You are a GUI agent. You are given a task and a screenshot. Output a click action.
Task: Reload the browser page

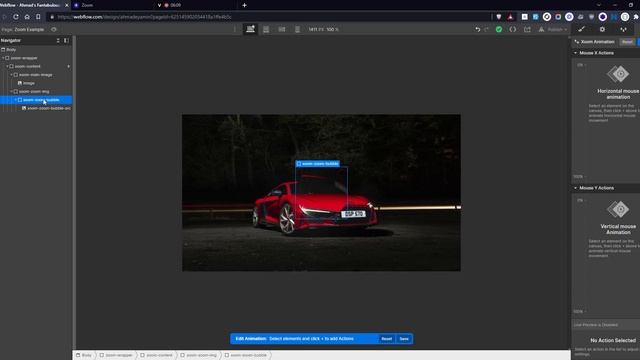pyautogui.click(x=16, y=17)
